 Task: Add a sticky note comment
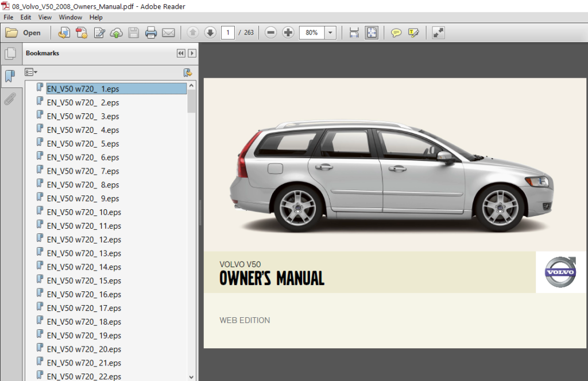(396, 33)
